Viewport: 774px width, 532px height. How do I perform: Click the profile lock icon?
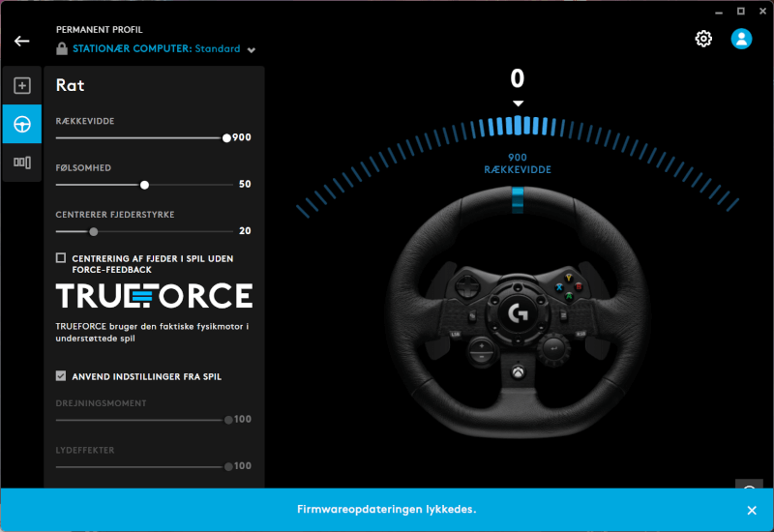point(62,48)
